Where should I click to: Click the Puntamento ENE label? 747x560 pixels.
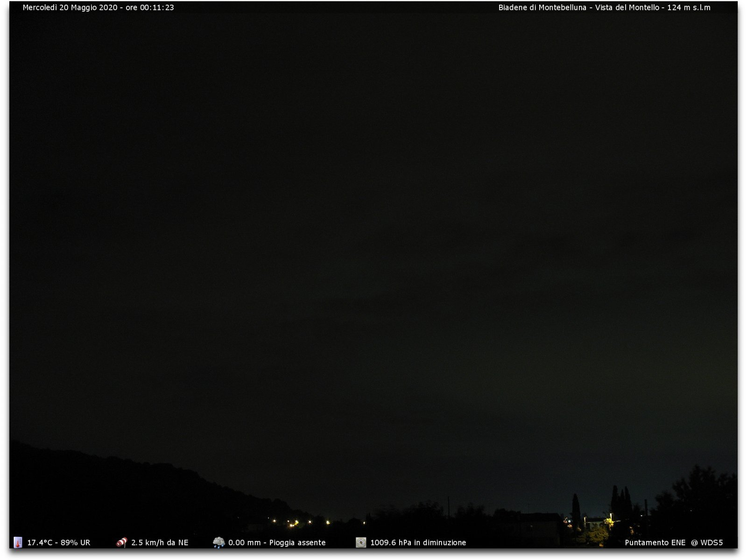pos(655,543)
